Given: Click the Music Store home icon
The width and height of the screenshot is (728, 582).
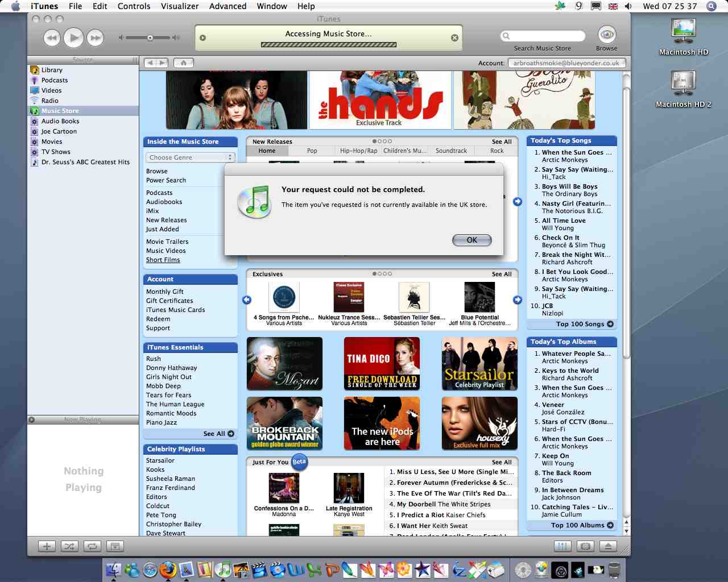Looking at the screenshot, I should [x=184, y=63].
